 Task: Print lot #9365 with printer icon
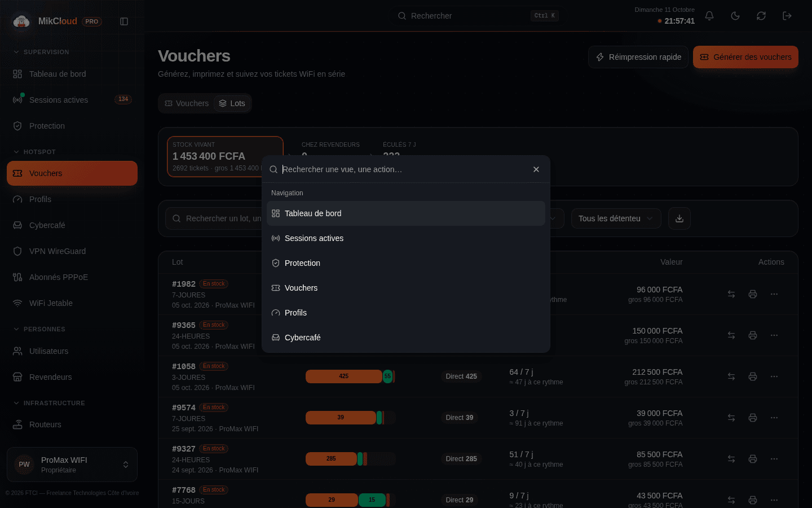point(753,335)
